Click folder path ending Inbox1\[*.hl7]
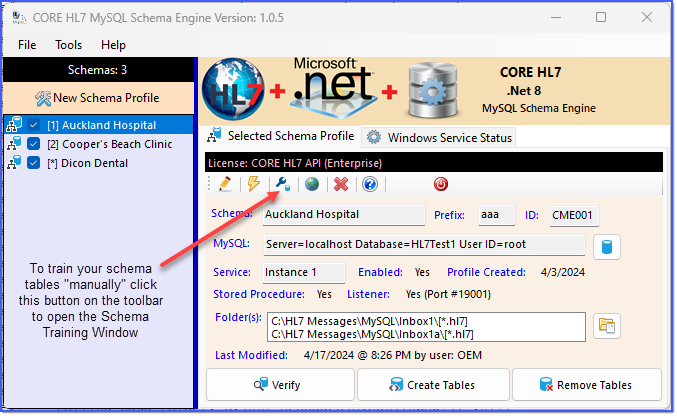This screenshot has width=677, height=416. pyautogui.click(x=369, y=321)
